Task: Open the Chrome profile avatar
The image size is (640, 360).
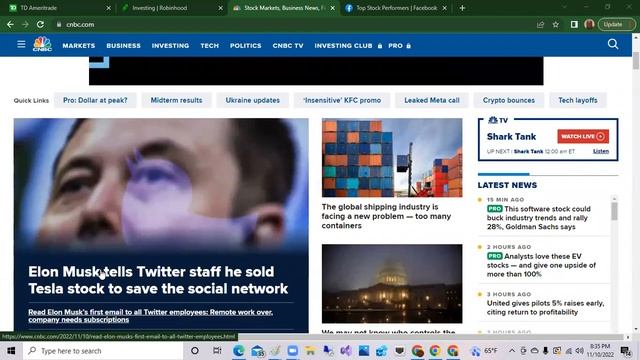Action: click(589, 24)
